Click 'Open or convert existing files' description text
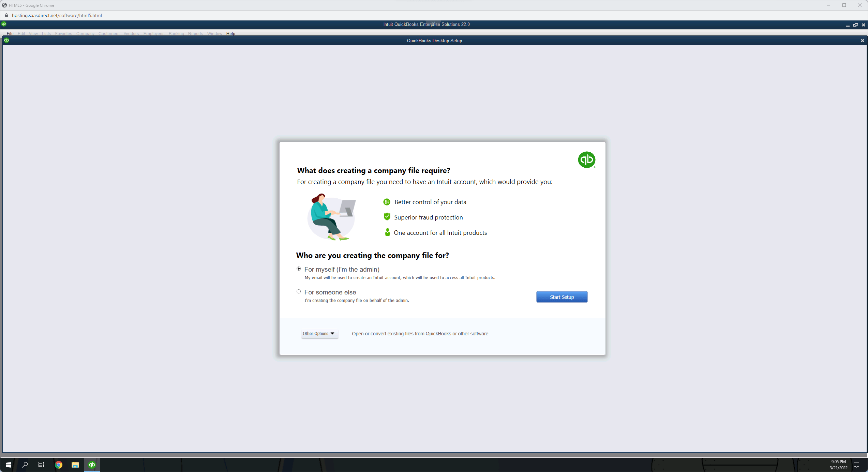This screenshot has height=472, width=868. click(x=421, y=334)
